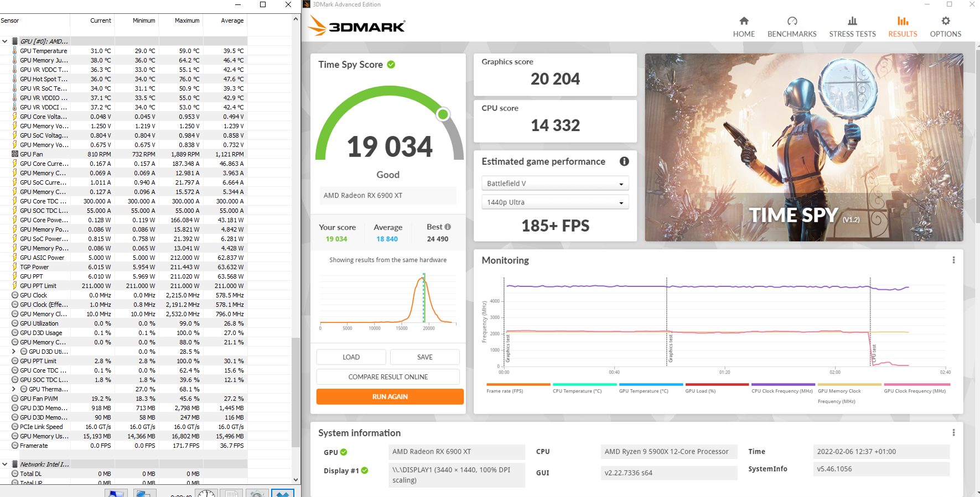Click the Current column header
980x497 pixels.
coord(92,21)
